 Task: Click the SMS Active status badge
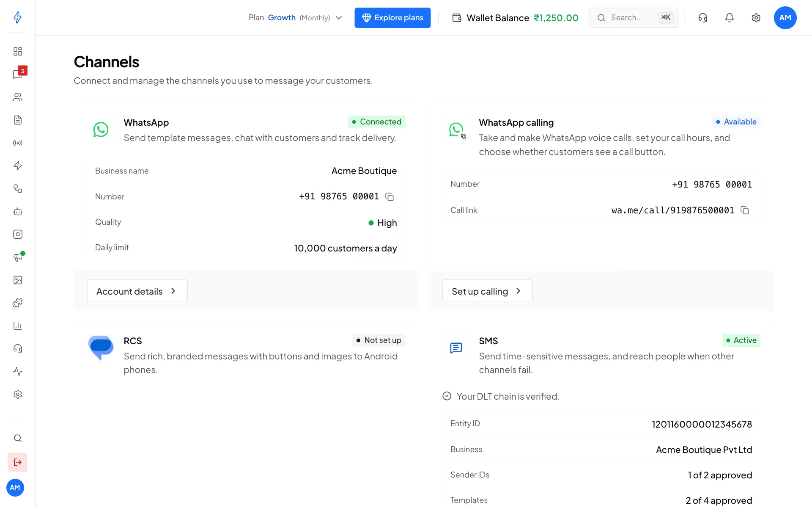pyautogui.click(x=741, y=340)
